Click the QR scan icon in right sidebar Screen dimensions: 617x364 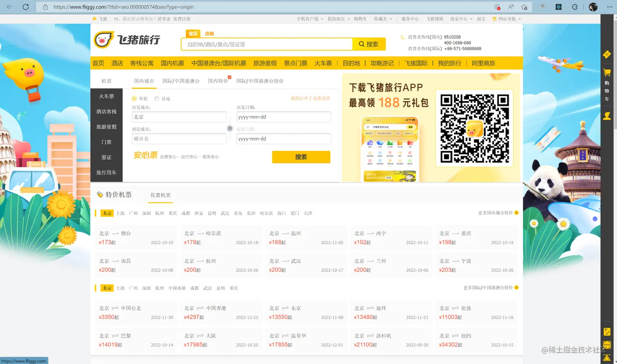click(x=607, y=345)
